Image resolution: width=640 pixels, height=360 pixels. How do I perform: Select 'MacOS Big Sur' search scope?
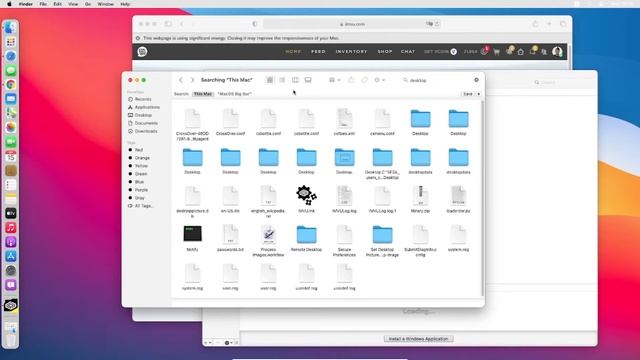click(x=234, y=94)
